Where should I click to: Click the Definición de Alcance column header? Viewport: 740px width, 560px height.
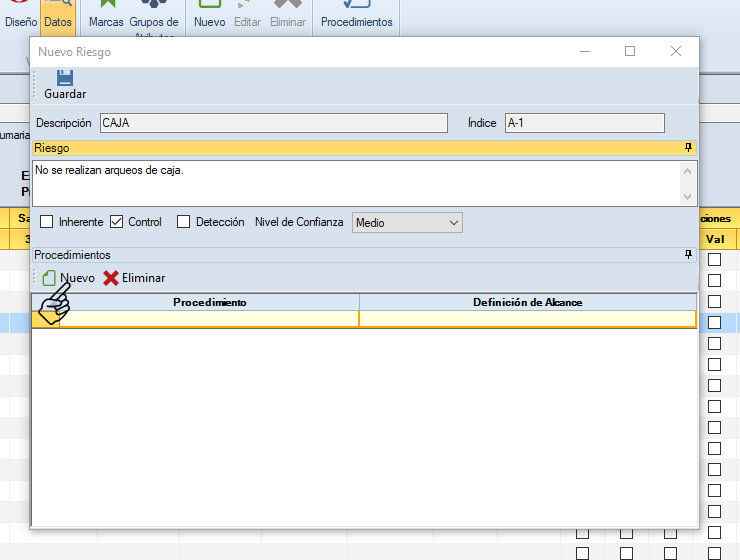527,302
